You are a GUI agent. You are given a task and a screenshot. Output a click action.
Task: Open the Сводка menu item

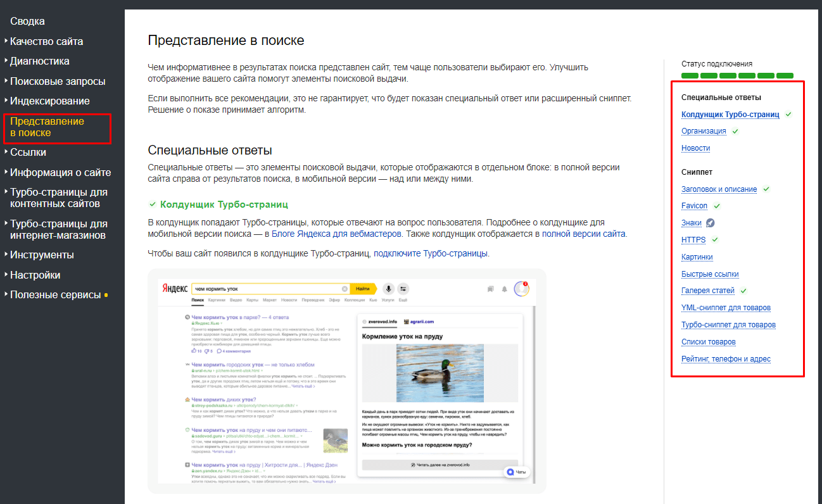coord(27,21)
